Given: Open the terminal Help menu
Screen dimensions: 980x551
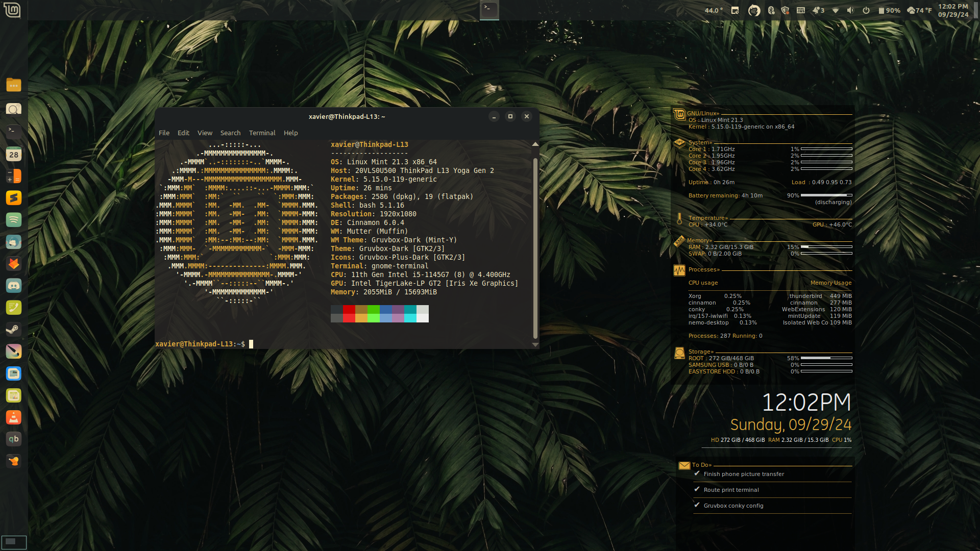Looking at the screenshot, I should coord(290,133).
